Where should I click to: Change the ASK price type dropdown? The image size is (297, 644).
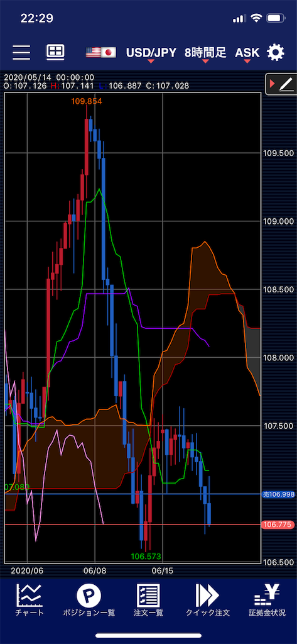click(x=247, y=53)
